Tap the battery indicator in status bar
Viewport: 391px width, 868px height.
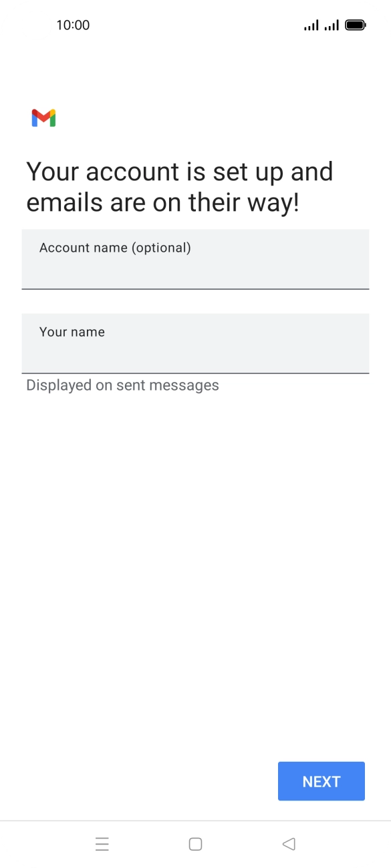click(x=354, y=24)
